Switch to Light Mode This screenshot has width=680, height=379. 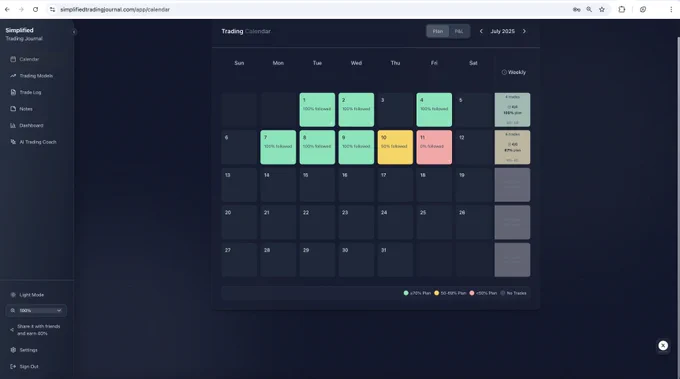pos(31,295)
